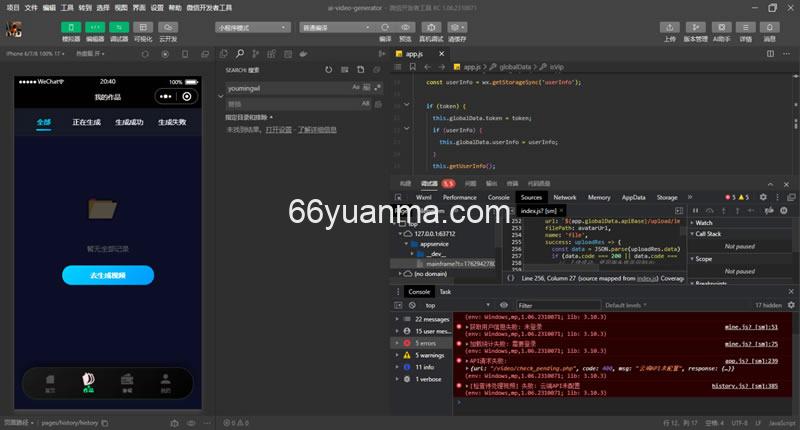Viewport: 800px width, 430px height.
Task: Click the 上传 upload icon
Action: pyautogui.click(x=669, y=27)
